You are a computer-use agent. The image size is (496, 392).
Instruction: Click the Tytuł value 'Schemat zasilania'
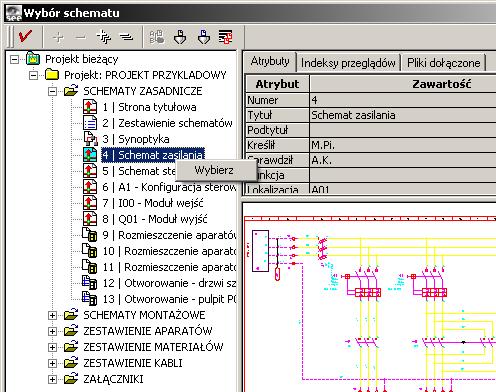(403, 115)
